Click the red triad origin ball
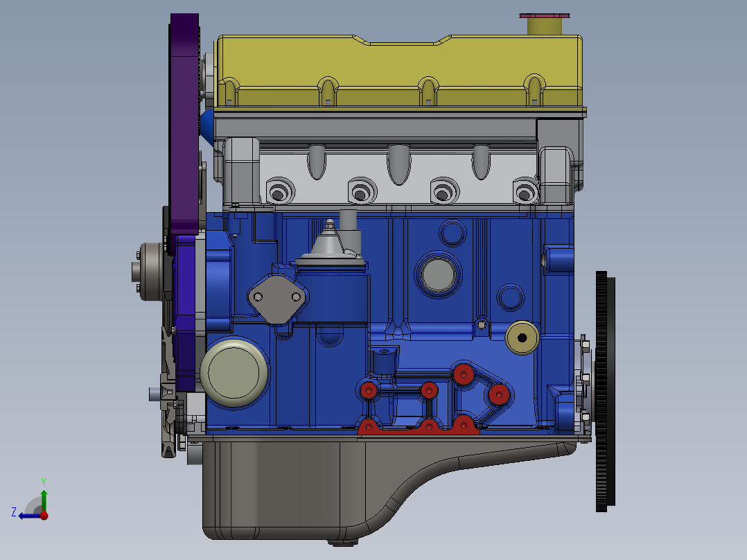The image size is (747, 560). tap(44, 515)
